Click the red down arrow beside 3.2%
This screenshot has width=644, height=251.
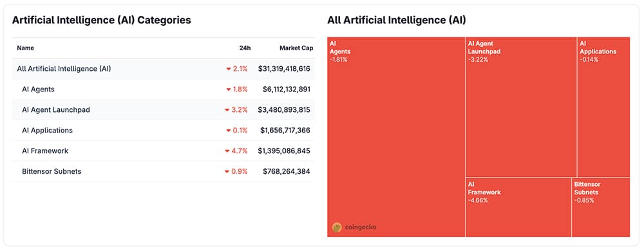227,110
